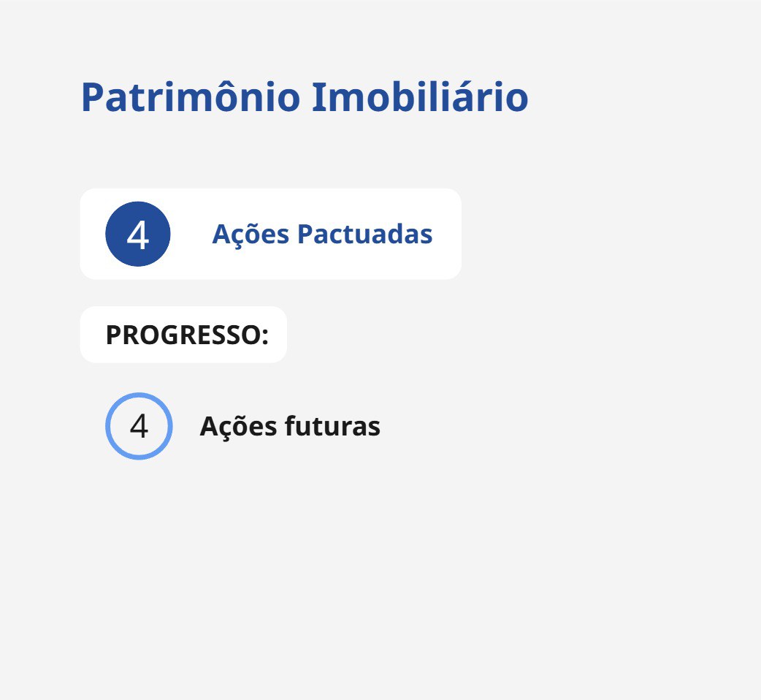
Task: Click the white number 4 in the filled circle
Action: (138, 235)
